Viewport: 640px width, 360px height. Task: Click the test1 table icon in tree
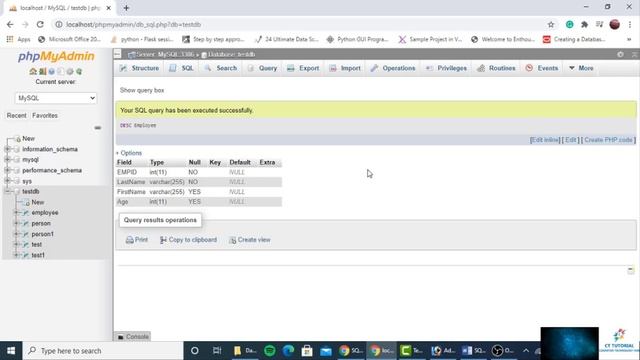26,255
